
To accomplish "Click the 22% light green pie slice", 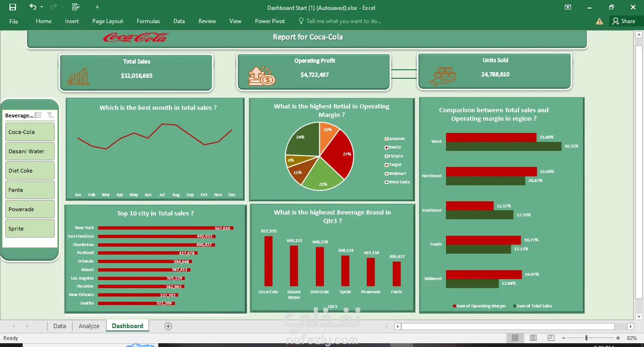I will (322, 177).
